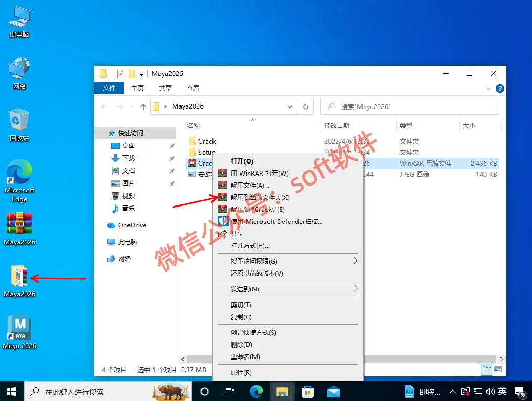Open Microsoft Store taskbar icon
Screen dimensions: 532x401
tap(307, 392)
